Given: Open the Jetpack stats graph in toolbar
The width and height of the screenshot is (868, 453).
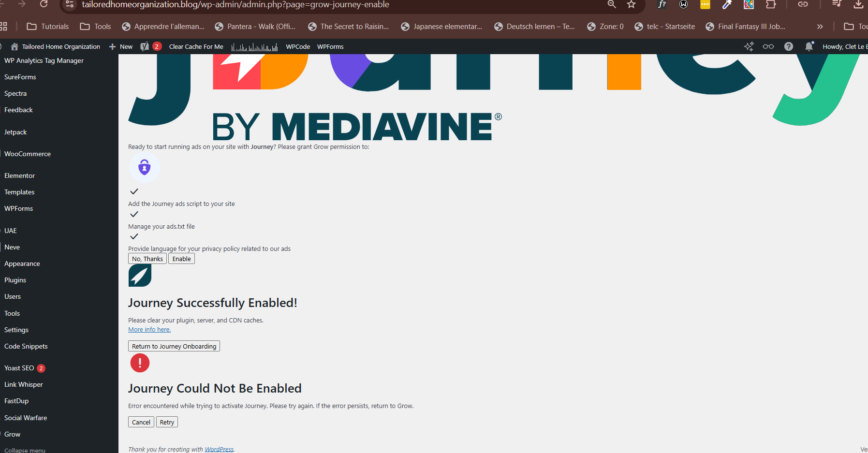Looking at the screenshot, I should pos(254,47).
